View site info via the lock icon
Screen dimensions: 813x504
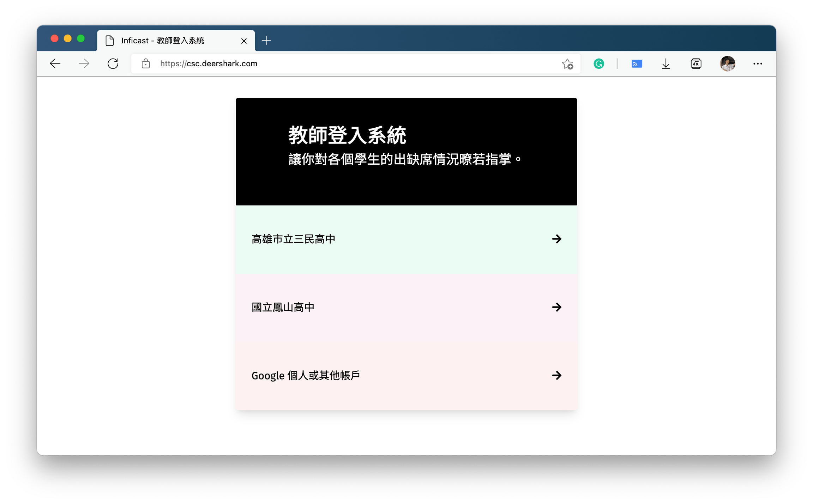coord(146,63)
